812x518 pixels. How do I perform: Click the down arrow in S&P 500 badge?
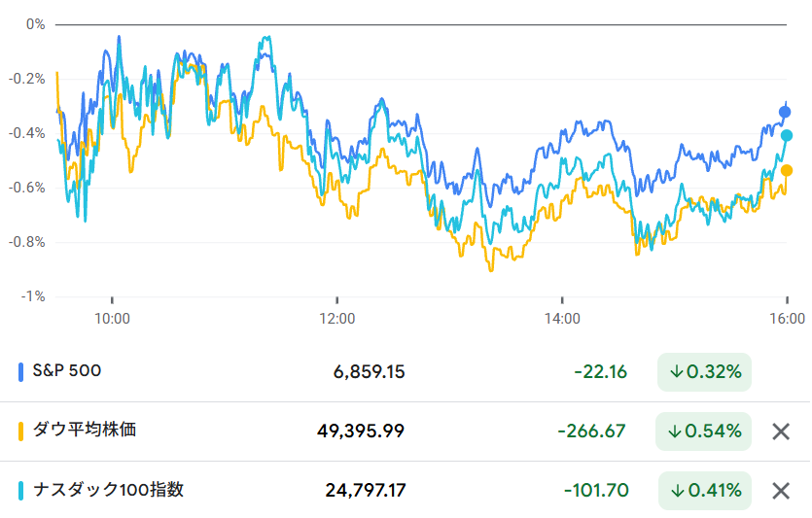click(676, 371)
